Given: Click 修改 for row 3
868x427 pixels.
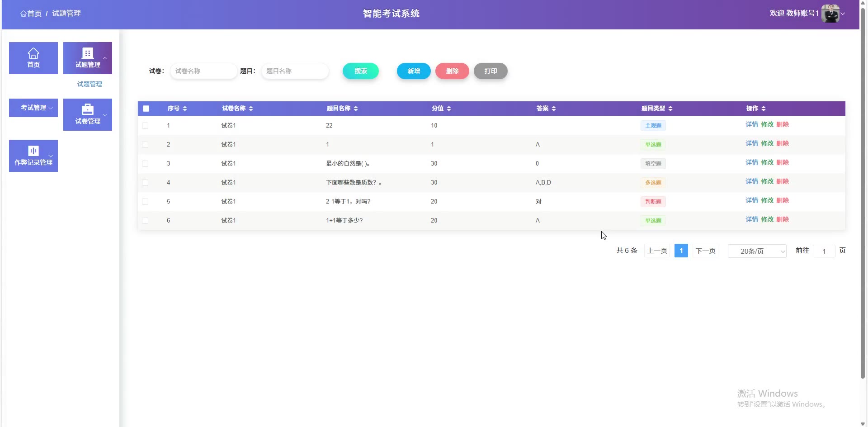Looking at the screenshot, I should [x=767, y=162].
